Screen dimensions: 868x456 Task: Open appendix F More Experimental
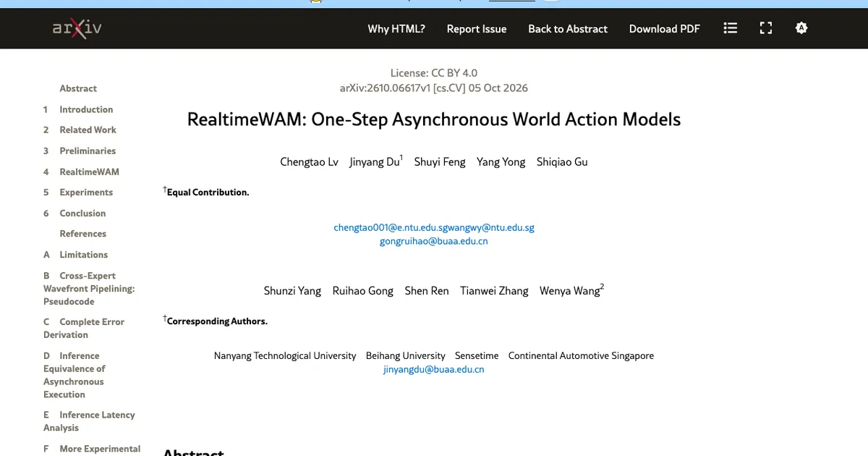(x=92, y=449)
